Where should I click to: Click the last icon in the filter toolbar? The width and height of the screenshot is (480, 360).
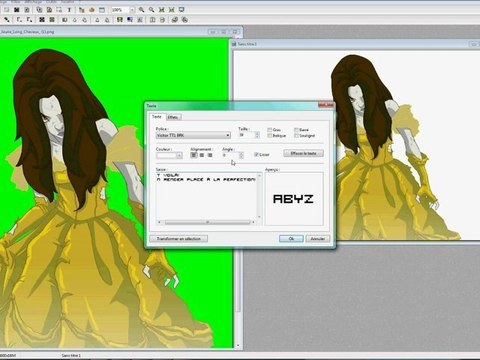185,20
